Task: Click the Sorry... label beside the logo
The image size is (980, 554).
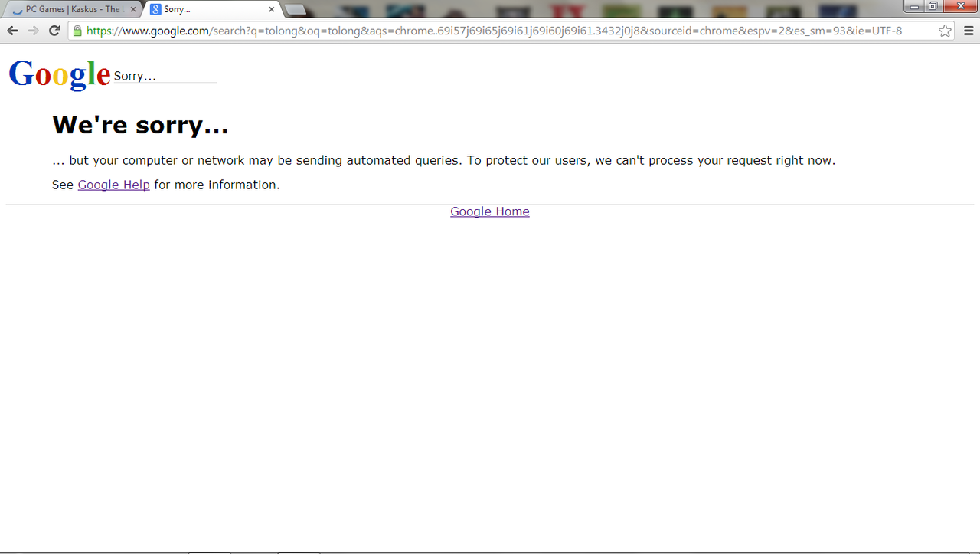Action: [x=135, y=76]
